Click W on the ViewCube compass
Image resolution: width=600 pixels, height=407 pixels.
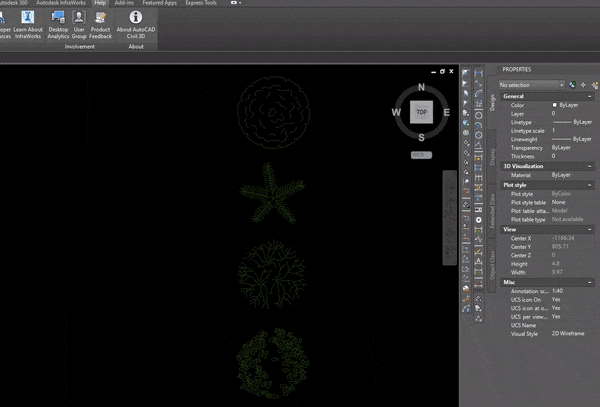[396, 112]
